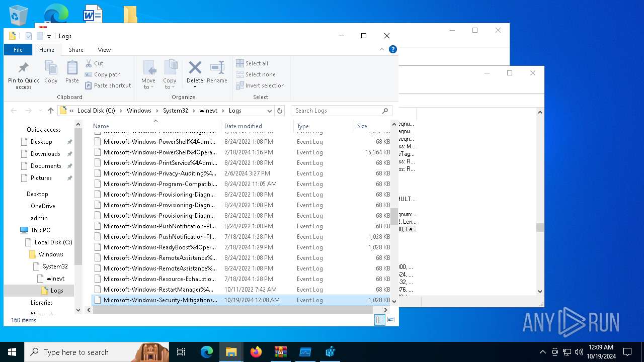This screenshot has width=644, height=362.
Task: Switch to Large icons view
Action: [391, 320]
